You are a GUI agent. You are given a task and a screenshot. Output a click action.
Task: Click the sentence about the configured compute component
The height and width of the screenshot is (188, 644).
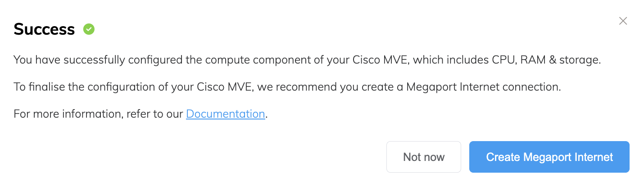coord(307,60)
